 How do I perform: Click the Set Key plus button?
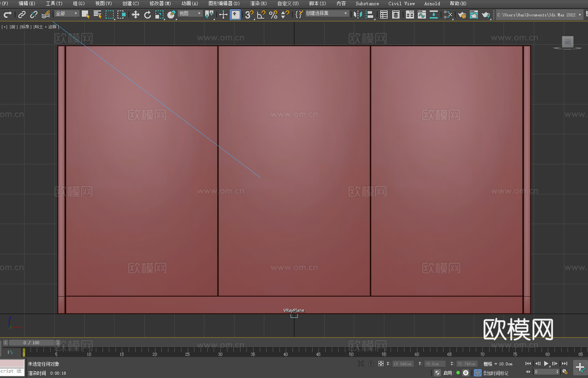pos(580,368)
